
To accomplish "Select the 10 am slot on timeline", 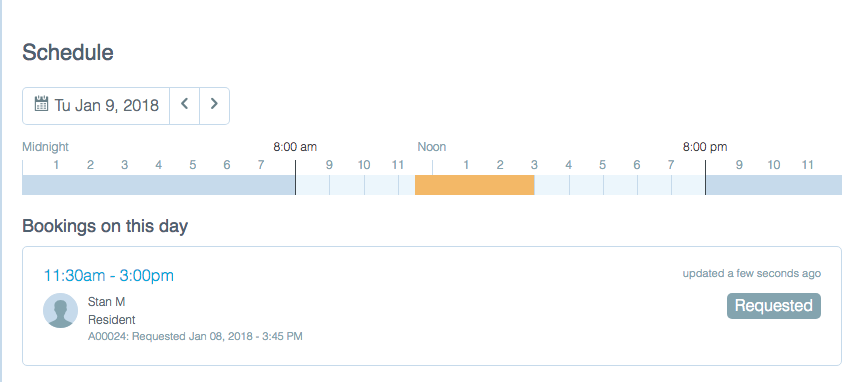I will pyautogui.click(x=381, y=185).
